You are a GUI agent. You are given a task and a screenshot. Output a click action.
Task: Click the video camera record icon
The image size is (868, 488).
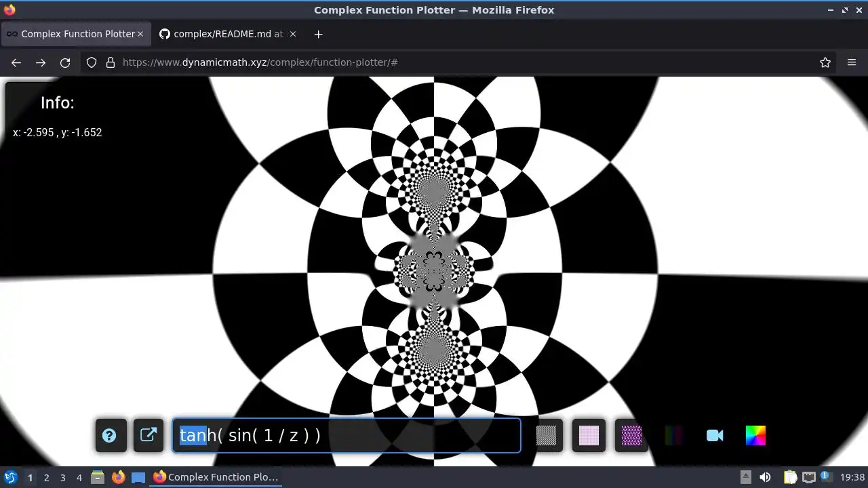[715, 436]
